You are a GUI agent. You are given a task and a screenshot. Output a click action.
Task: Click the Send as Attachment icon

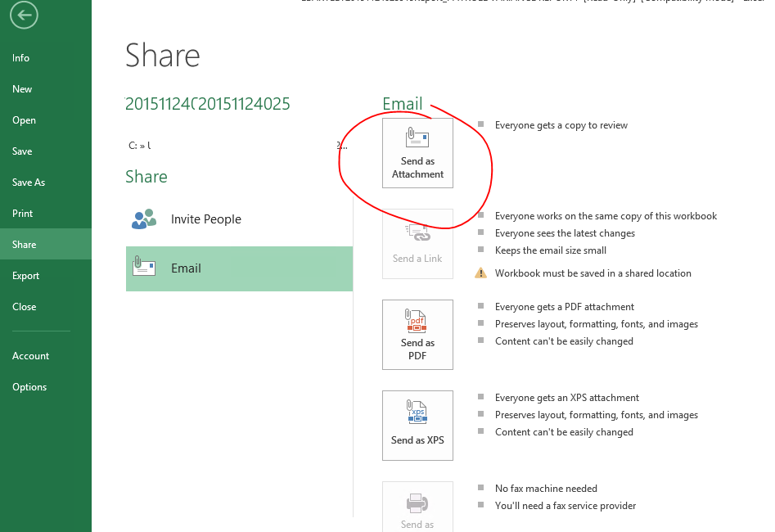[417, 135]
